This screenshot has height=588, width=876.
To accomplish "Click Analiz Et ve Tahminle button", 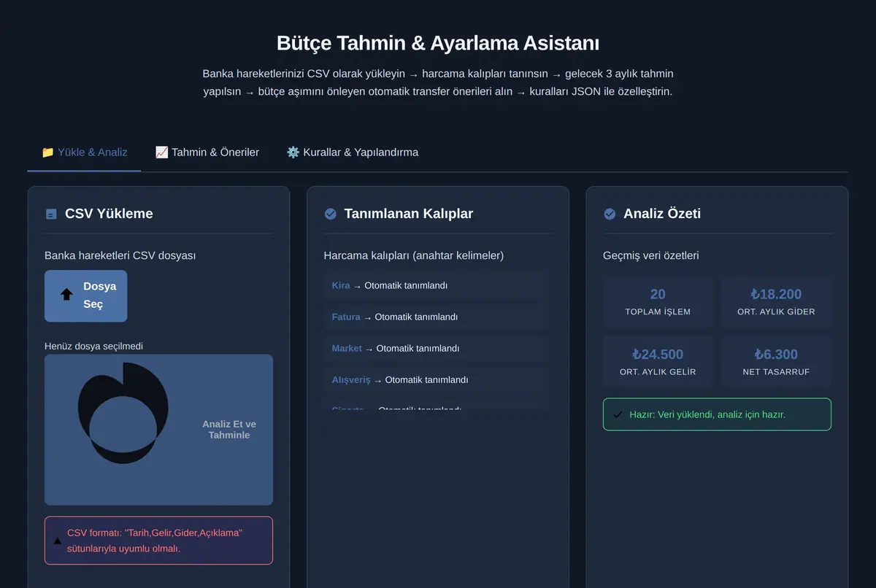I will 158,430.
